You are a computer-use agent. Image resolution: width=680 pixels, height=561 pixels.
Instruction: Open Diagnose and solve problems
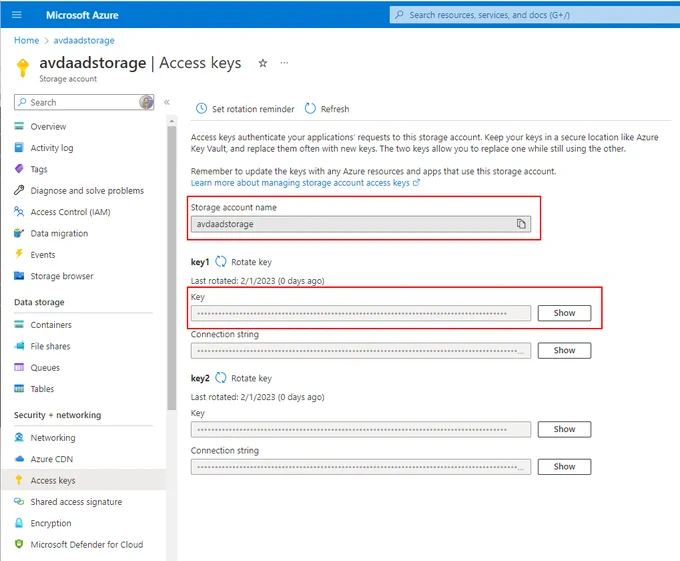click(87, 190)
